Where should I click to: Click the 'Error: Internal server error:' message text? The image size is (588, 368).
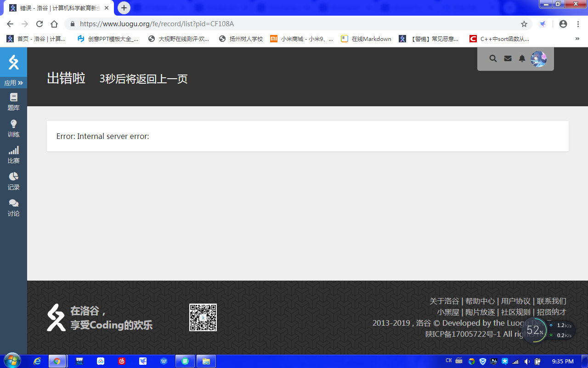103,136
